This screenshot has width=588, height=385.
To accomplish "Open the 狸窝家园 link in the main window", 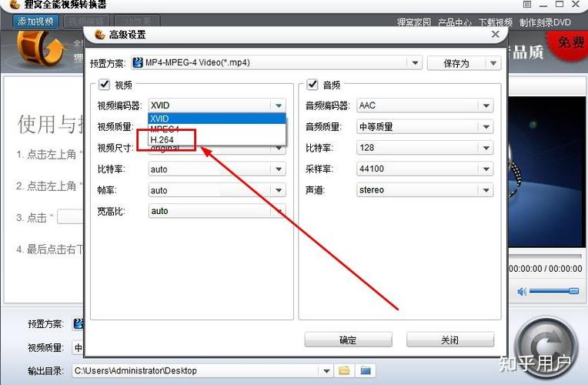I will [x=413, y=22].
